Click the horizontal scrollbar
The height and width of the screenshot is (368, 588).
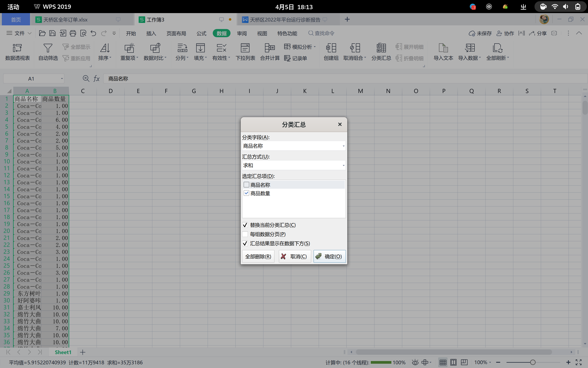coord(454,352)
